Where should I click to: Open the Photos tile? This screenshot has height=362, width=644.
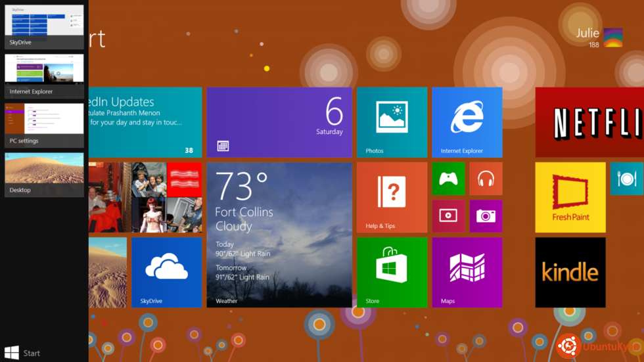[392, 122]
